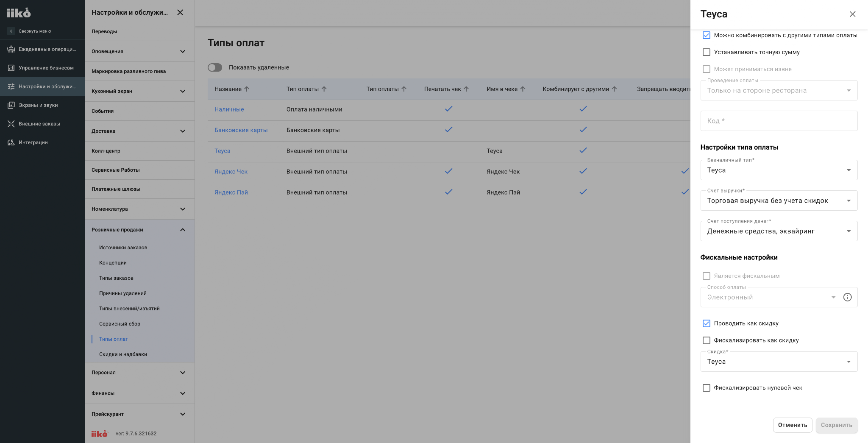
Task: Check Может приниматься извне checkbox
Action: [x=706, y=69]
